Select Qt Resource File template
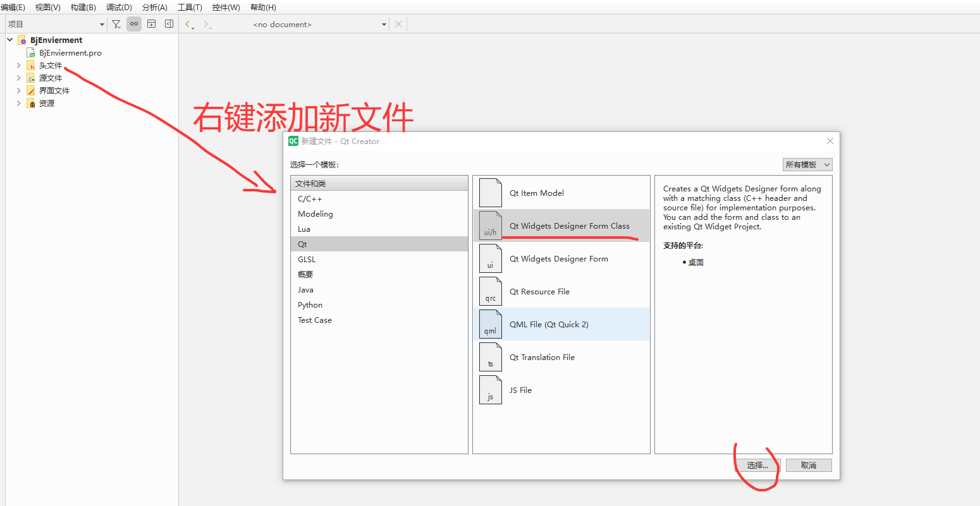This screenshot has width=980, height=506. point(561,291)
